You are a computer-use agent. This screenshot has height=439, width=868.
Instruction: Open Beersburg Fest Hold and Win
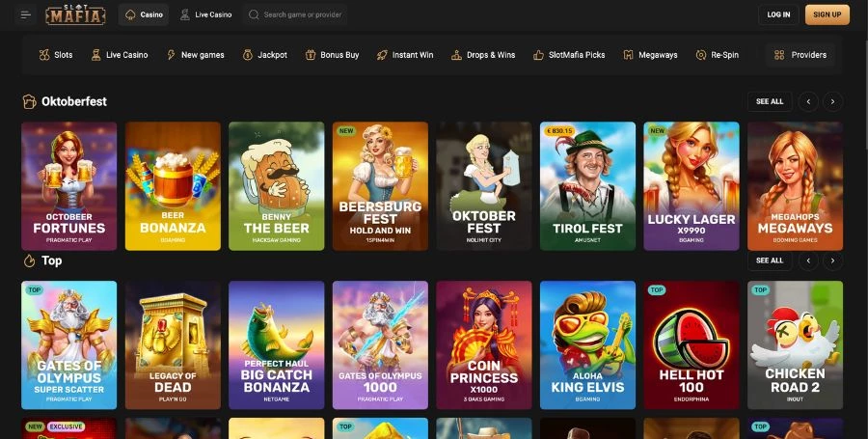tap(380, 186)
